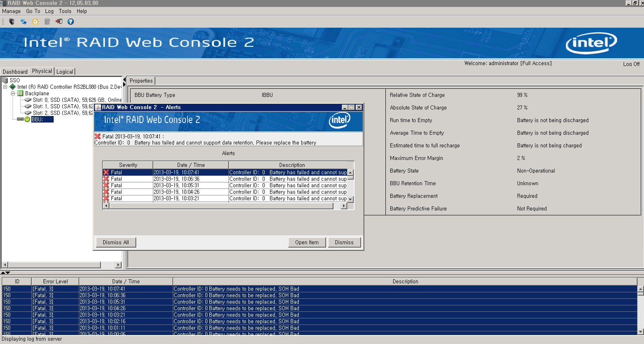Sort alerts by Severity column header
Screen dimensions: 644x344
click(128, 165)
